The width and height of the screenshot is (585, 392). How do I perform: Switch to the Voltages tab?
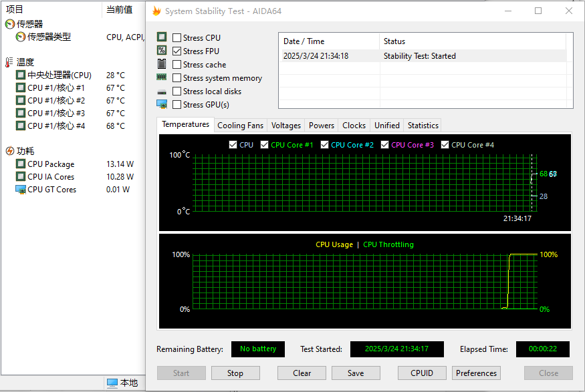coord(285,125)
